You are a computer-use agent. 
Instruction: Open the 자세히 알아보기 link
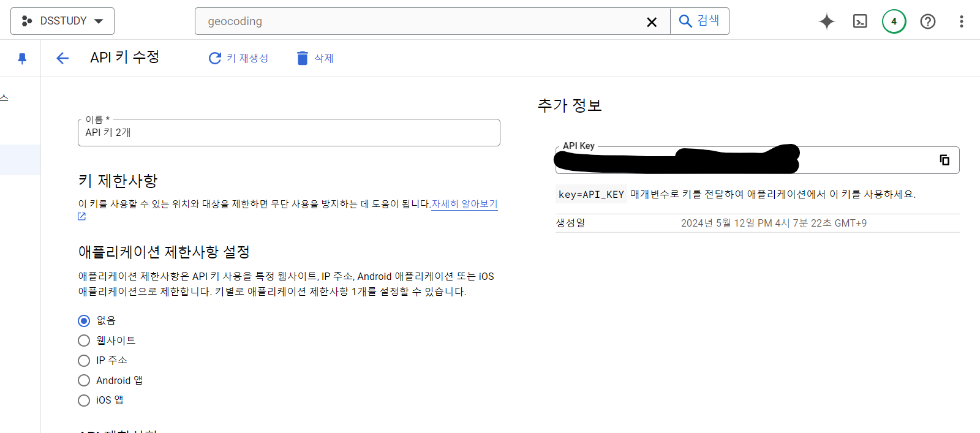(464, 204)
